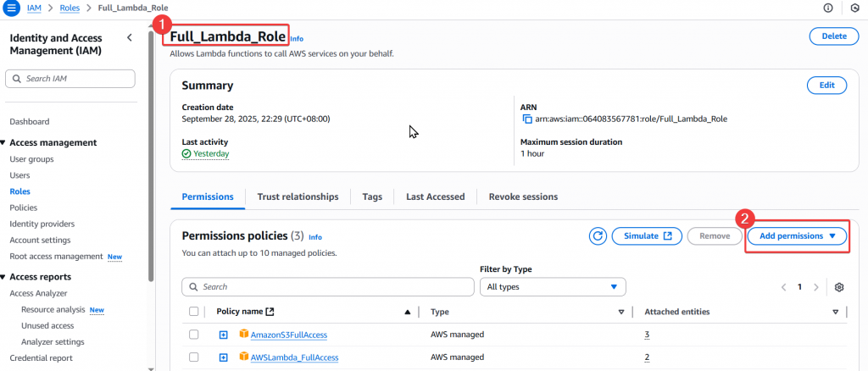868x371 pixels.
Task: Open the Add permissions dropdown
Action: click(797, 236)
